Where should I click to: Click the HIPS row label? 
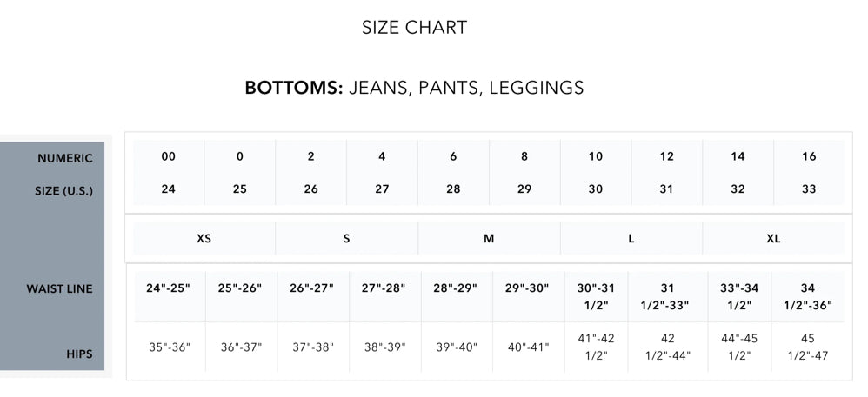click(x=80, y=354)
